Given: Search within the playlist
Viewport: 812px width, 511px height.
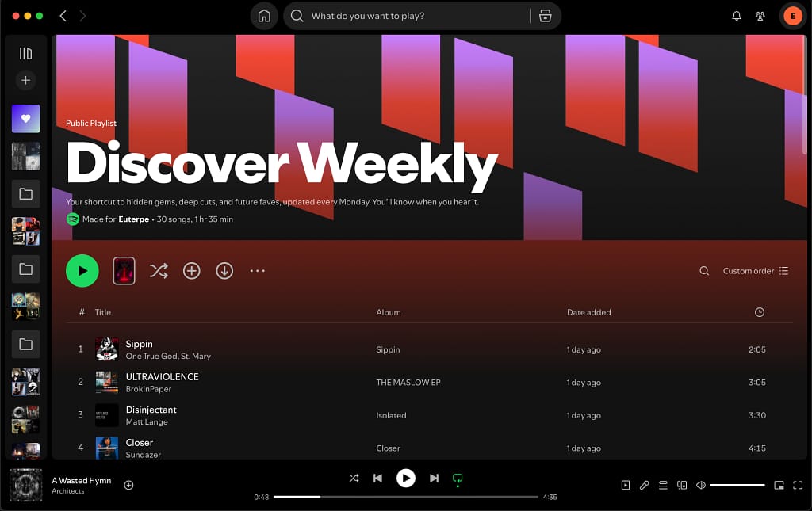Looking at the screenshot, I should coord(704,270).
